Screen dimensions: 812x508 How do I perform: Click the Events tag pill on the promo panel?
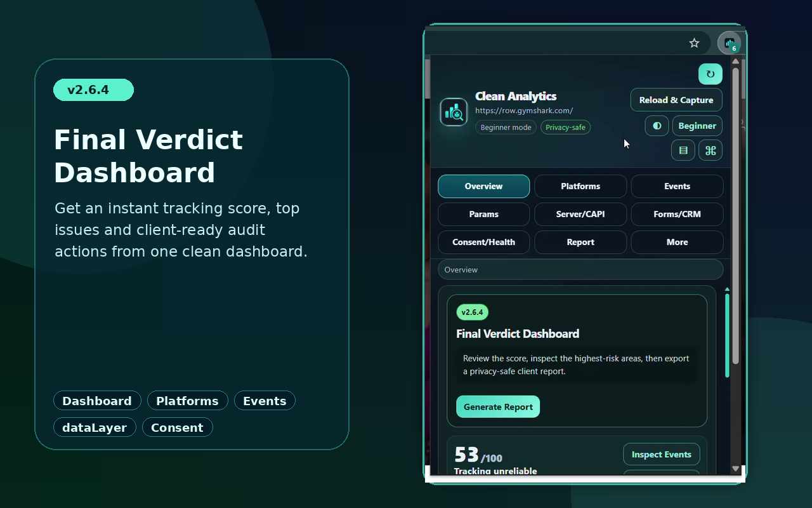pyautogui.click(x=265, y=401)
